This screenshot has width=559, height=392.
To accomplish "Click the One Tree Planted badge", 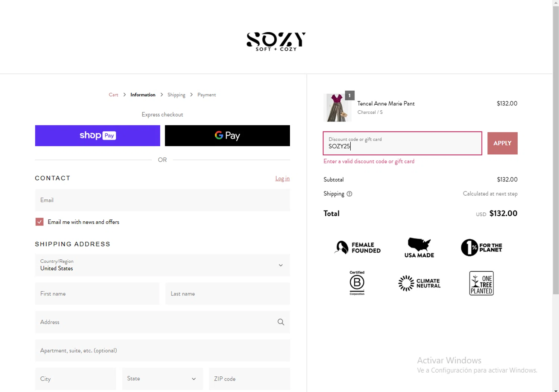I will (481, 283).
